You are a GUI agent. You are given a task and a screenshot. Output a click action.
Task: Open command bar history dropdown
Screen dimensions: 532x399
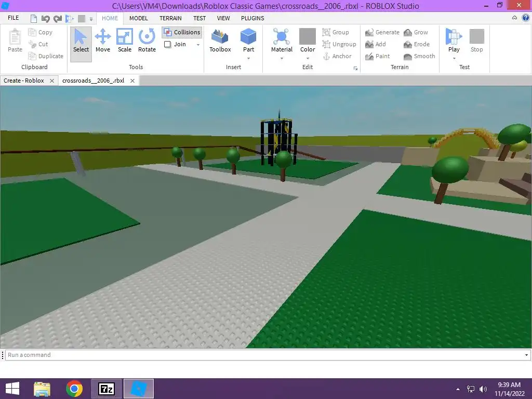pyautogui.click(x=526, y=355)
